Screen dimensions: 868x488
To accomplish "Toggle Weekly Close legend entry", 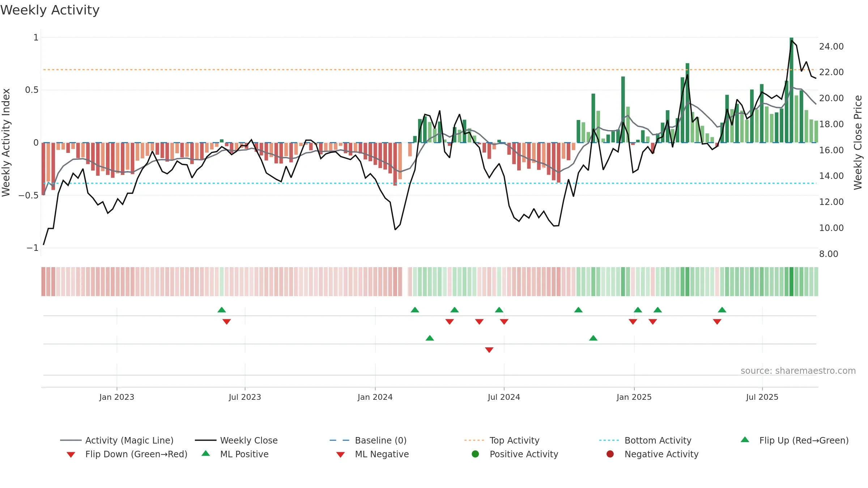I will coord(236,440).
